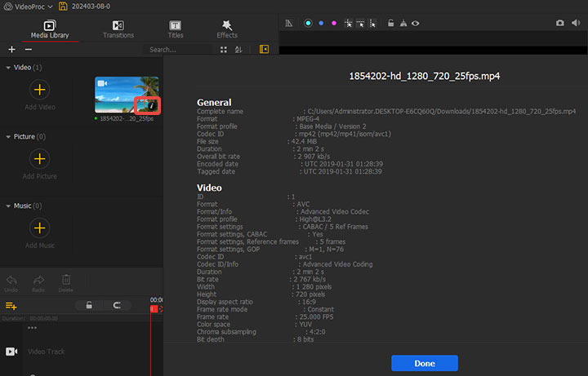This screenshot has height=376, width=588.
Task: Toggle the timeline track lock
Action: click(89, 306)
